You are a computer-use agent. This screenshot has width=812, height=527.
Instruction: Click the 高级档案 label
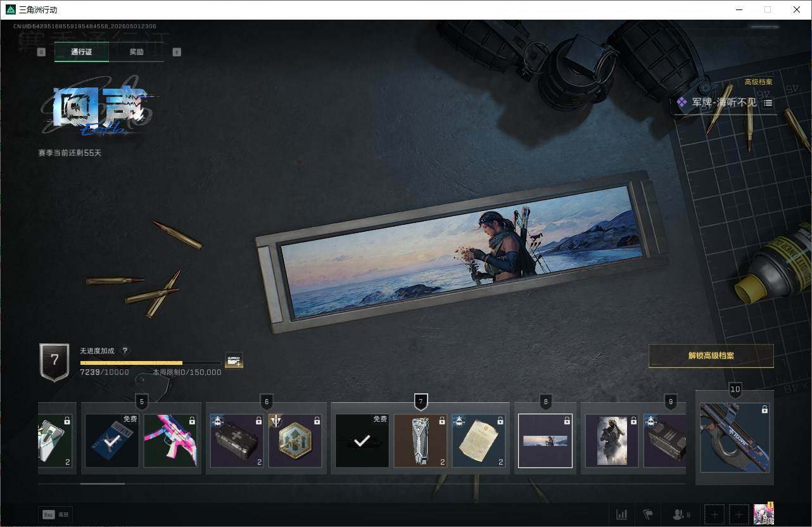coord(758,82)
